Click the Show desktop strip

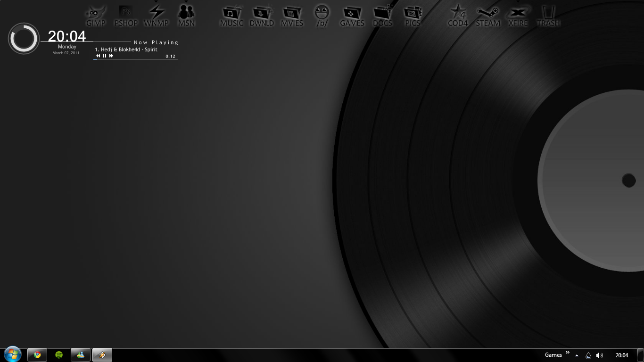point(641,355)
